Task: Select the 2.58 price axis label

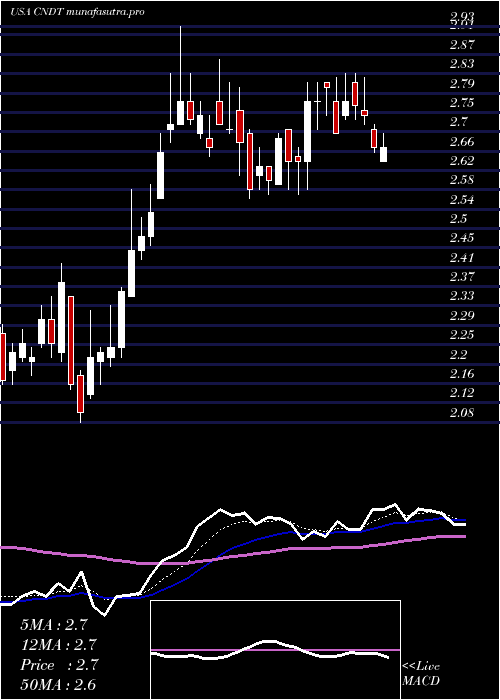Action: point(462,180)
